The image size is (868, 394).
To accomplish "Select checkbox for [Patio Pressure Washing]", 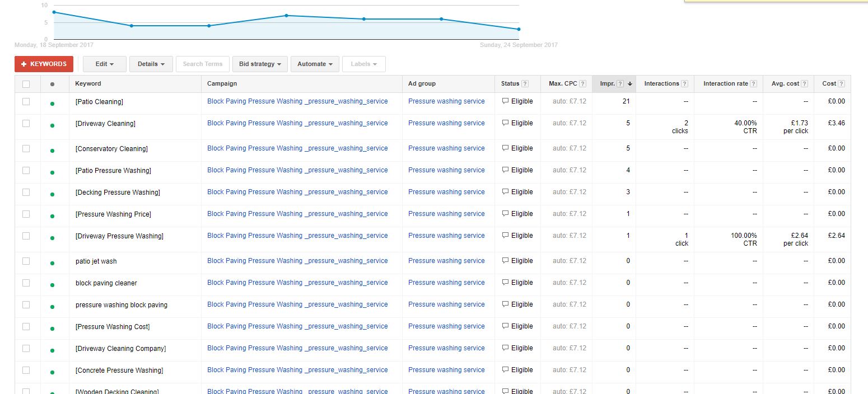I will click(x=26, y=170).
